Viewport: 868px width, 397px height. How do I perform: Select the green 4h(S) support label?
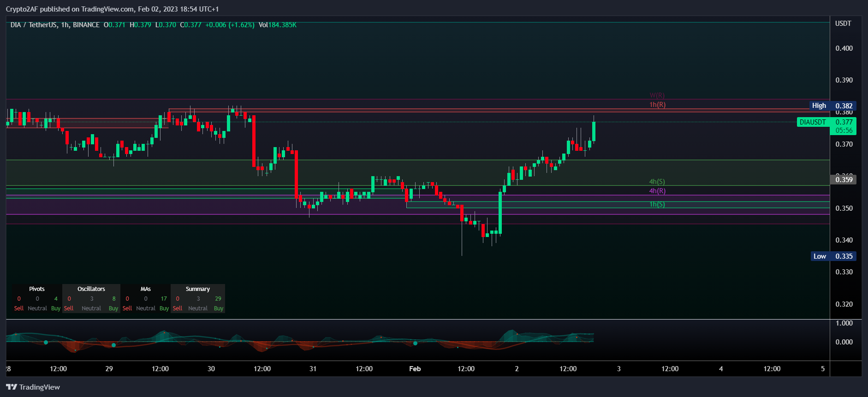[x=657, y=182]
